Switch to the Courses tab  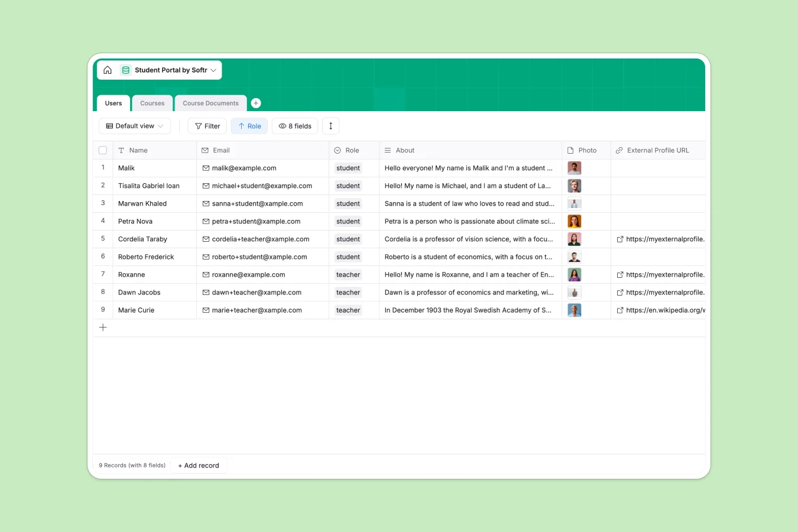point(152,103)
